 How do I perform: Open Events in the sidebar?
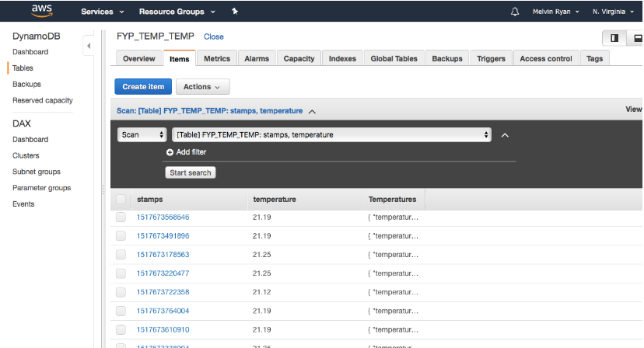tap(23, 204)
